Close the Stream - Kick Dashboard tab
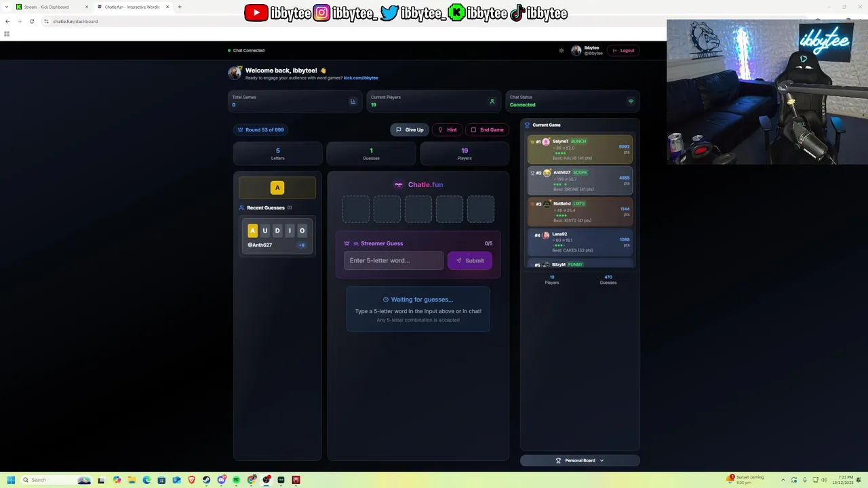The width and height of the screenshot is (868, 488). (x=87, y=7)
